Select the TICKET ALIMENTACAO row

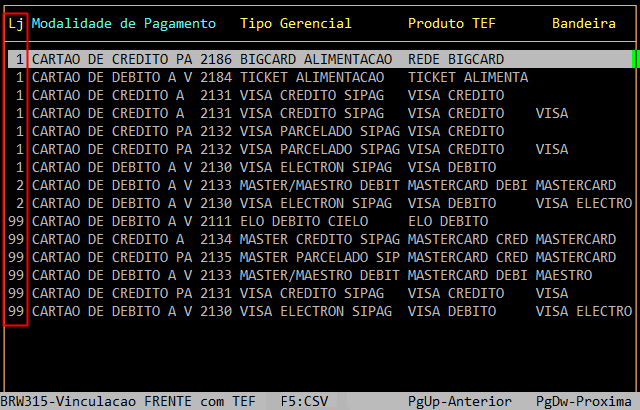320,77
